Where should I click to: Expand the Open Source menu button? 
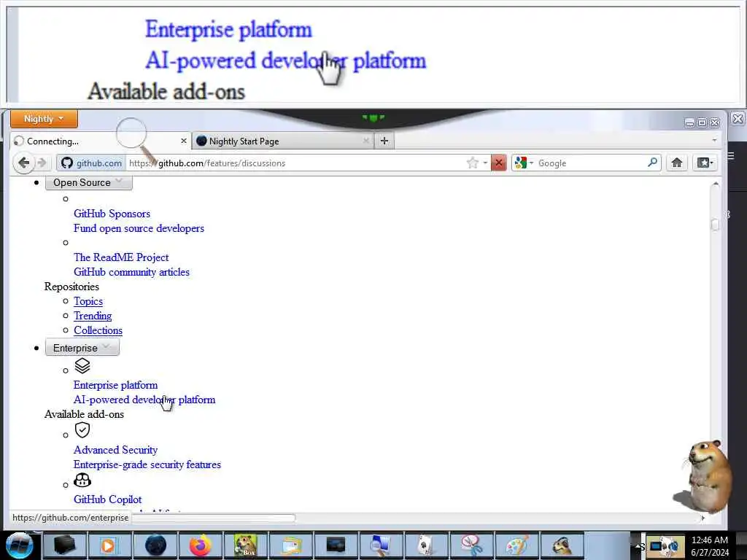point(88,182)
